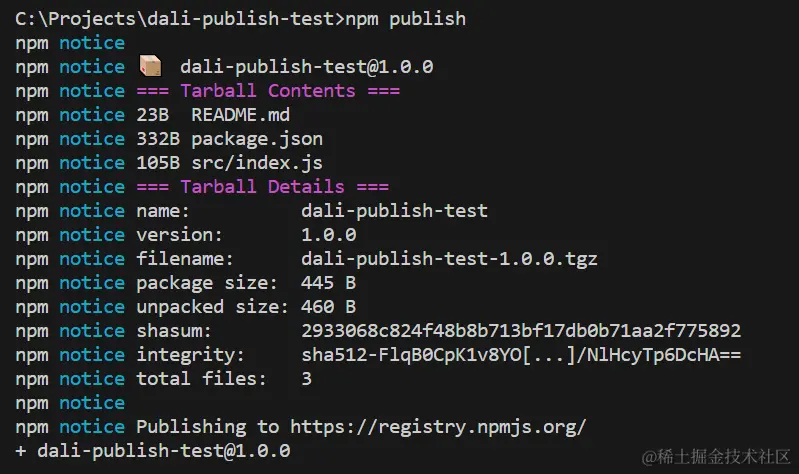Image resolution: width=799 pixels, height=474 pixels.
Task: Click the dali-publish-test-1.0.0.tgz filename
Action: tap(449, 259)
